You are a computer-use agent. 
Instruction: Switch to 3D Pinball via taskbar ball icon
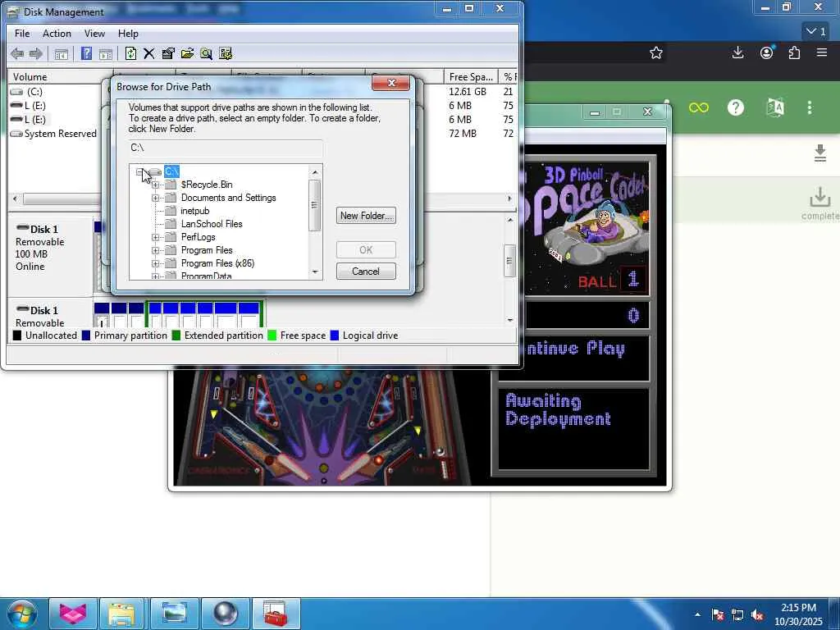[225, 614]
